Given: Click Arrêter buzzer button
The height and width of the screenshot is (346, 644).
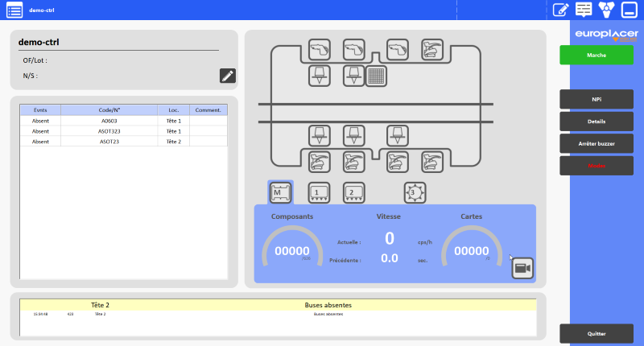Looking at the screenshot, I should pyautogui.click(x=597, y=143).
